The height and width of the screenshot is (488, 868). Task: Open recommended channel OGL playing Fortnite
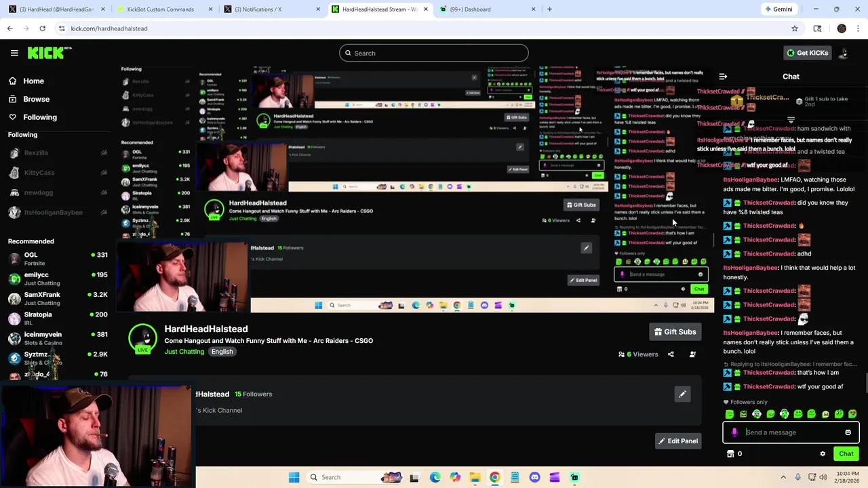click(57, 259)
